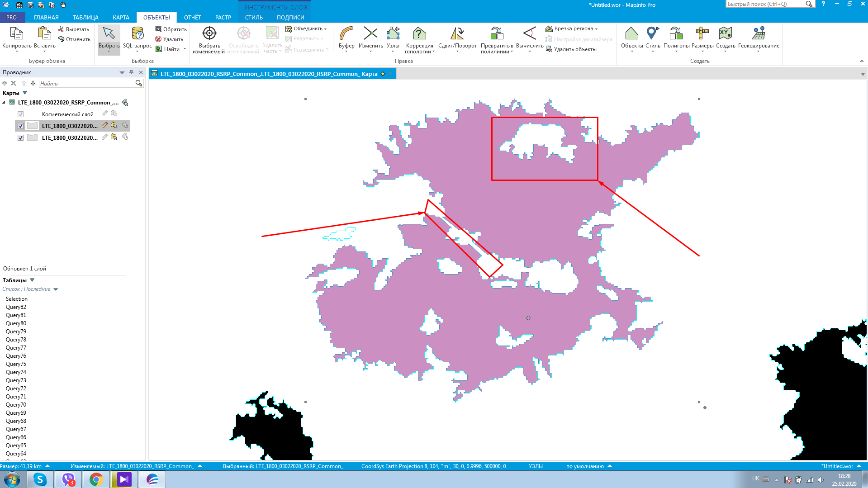This screenshot has width=868, height=488.
Task: Click the Create points (Создать) XY icon
Action: point(726,33)
